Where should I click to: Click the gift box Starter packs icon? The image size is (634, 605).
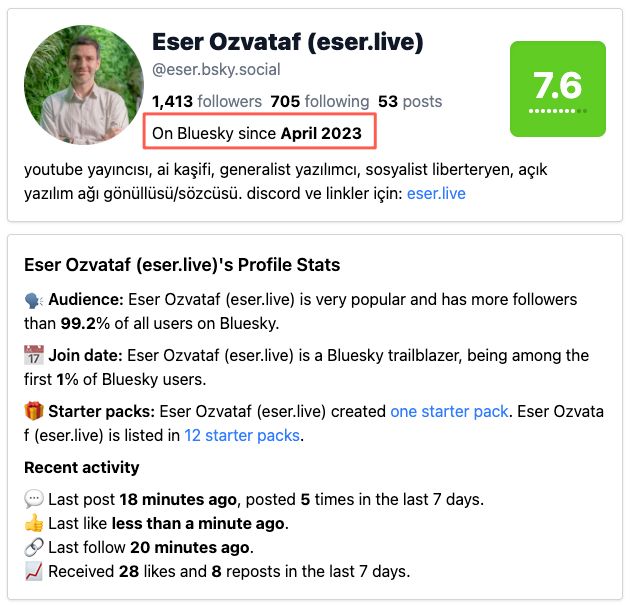click(x=34, y=411)
